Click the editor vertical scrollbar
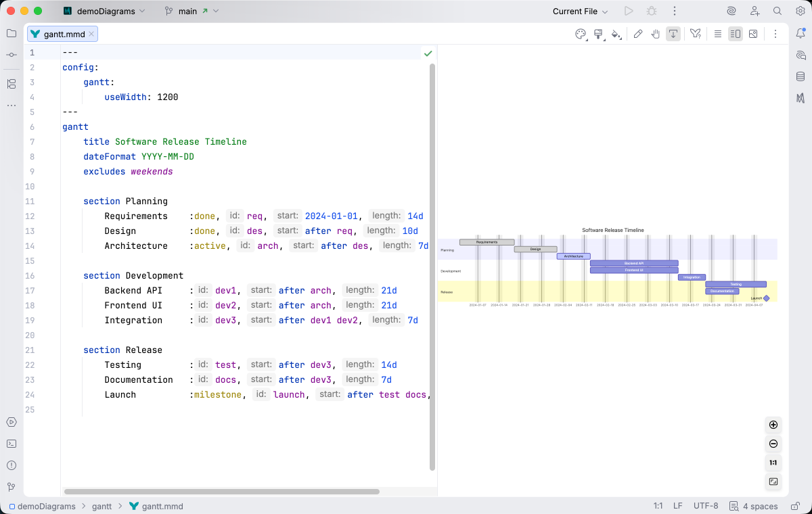Screen dimensions: 812x514 click(432, 267)
